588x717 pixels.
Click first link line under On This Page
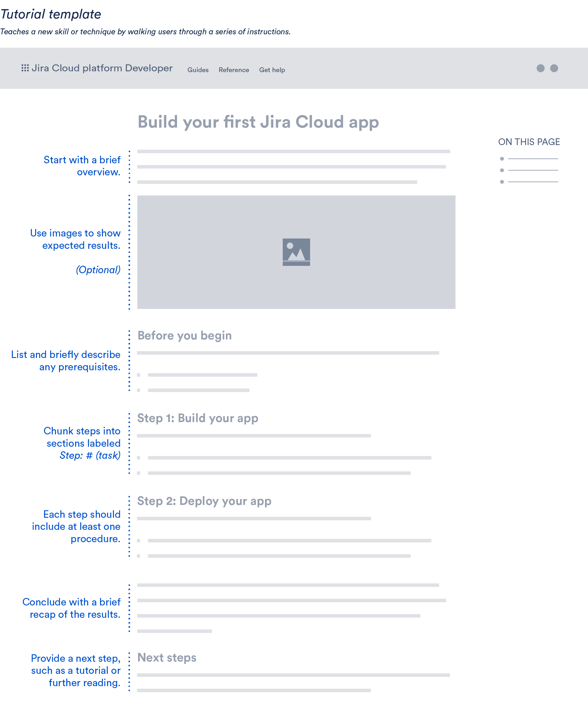(x=532, y=159)
